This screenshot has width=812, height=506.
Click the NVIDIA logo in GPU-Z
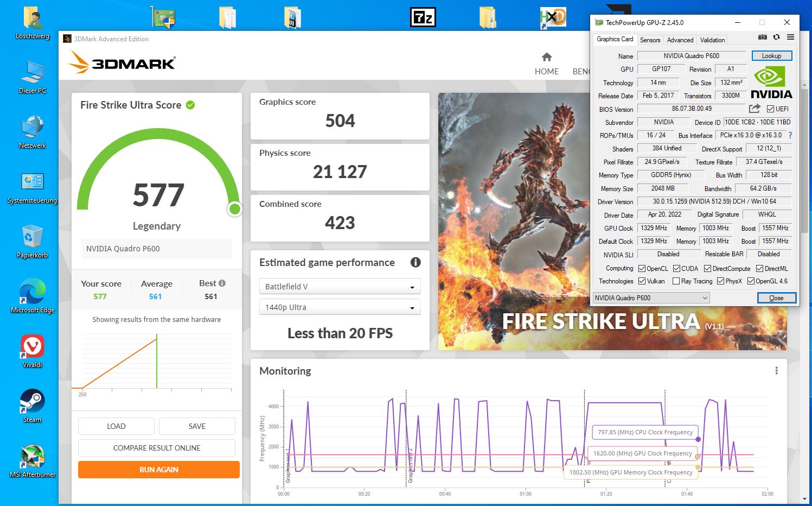click(771, 82)
